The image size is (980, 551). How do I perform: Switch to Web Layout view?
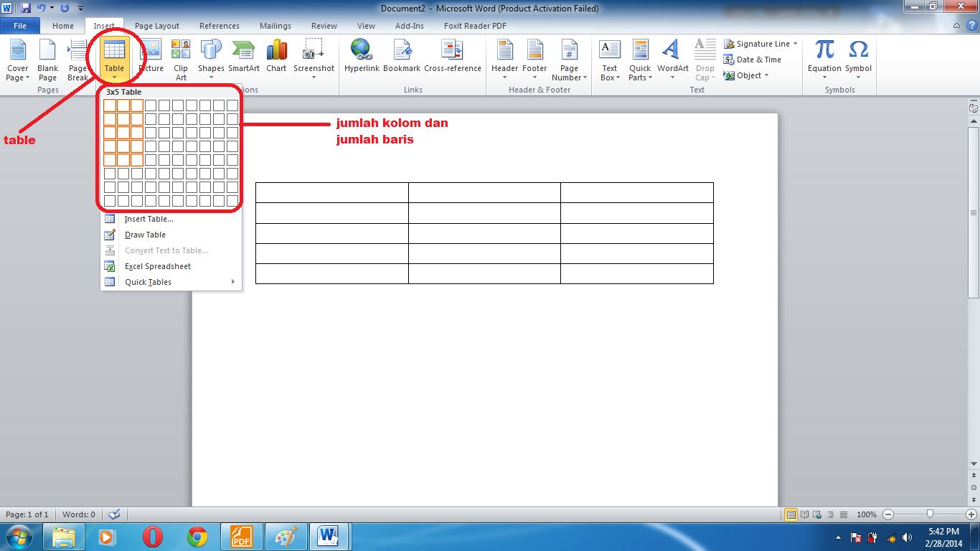[x=817, y=514]
